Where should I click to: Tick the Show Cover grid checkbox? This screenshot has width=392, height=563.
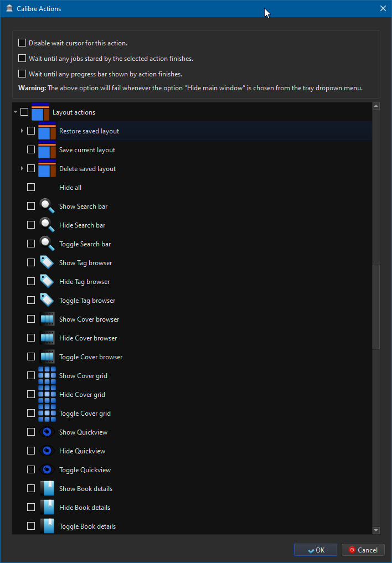[x=31, y=375]
